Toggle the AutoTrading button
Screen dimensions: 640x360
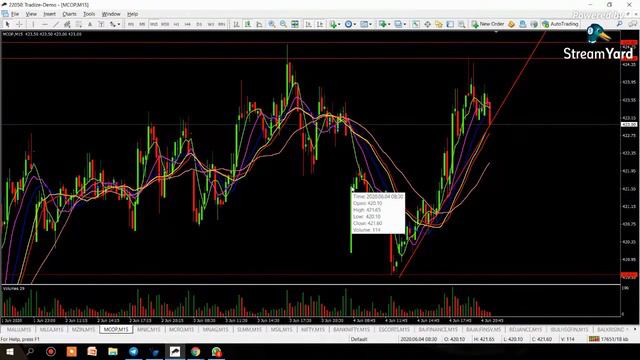560,24
